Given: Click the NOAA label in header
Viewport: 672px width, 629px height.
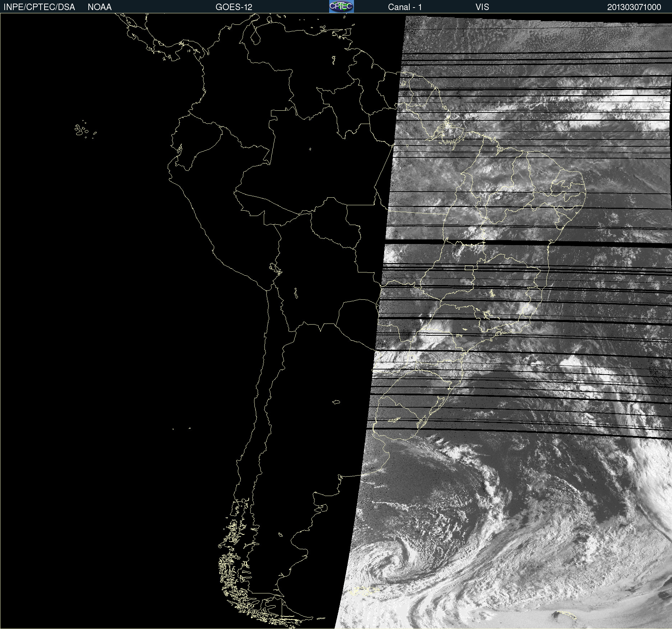Looking at the screenshot, I should tap(100, 7).
